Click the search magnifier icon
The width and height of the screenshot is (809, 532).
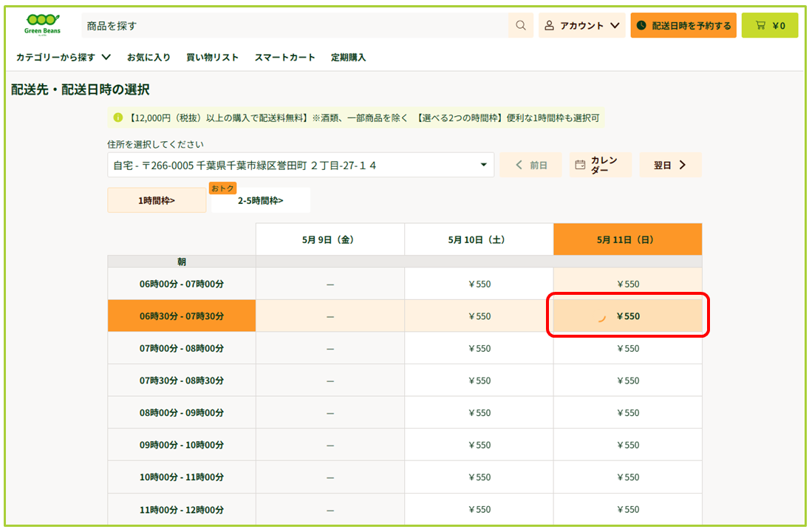tap(520, 25)
